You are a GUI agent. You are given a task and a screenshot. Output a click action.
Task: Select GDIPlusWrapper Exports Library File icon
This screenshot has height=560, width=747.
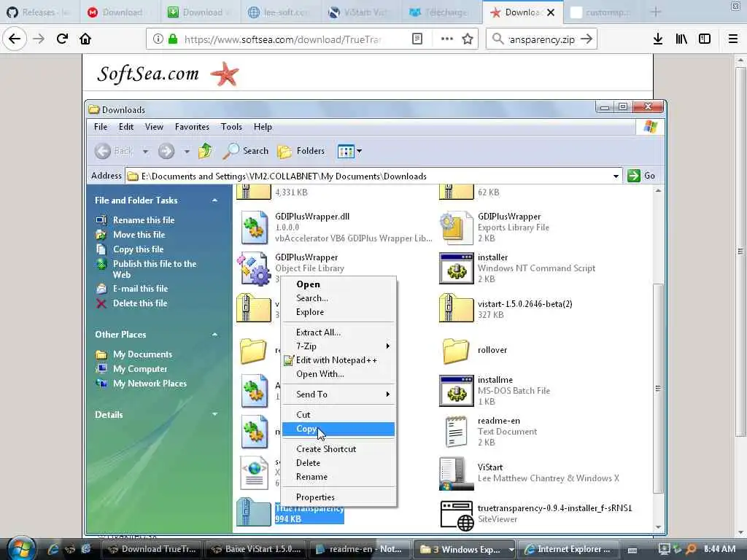click(x=457, y=227)
